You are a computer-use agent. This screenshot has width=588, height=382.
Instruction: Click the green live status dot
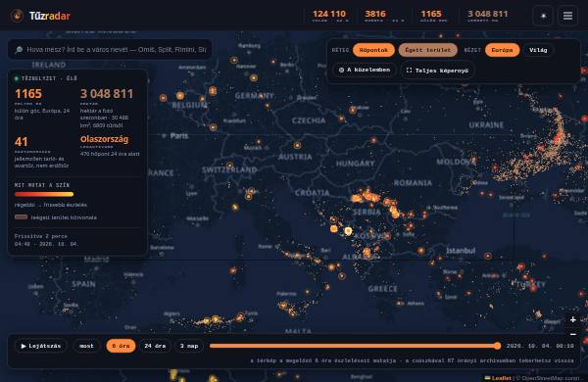pyautogui.click(x=16, y=78)
